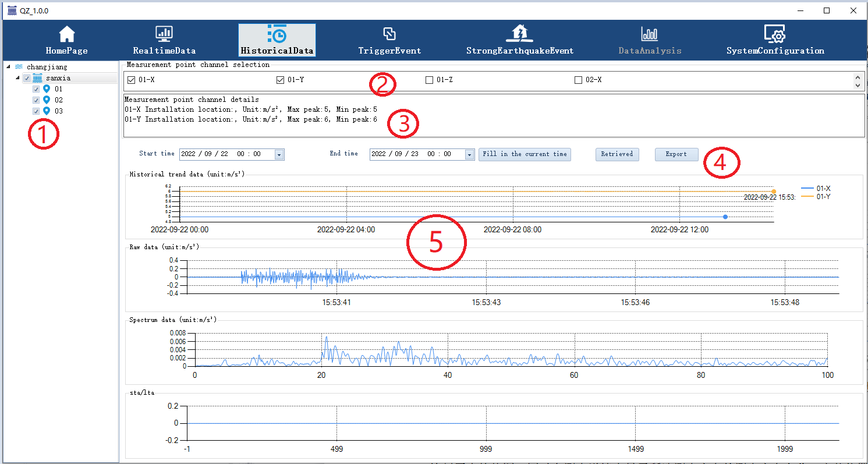Uncheck the 01-X channel checkbox
This screenshot has width=868, height=464.
point(131,80)
